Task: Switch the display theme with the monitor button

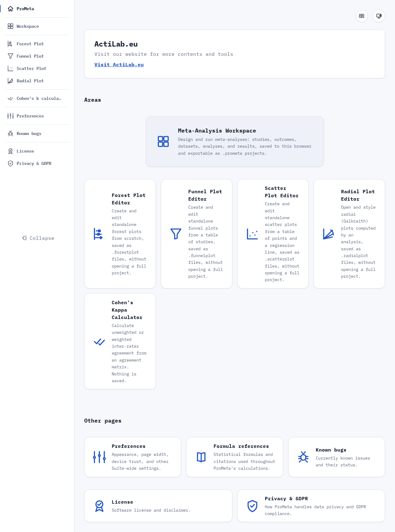Action: coord(379,16)
